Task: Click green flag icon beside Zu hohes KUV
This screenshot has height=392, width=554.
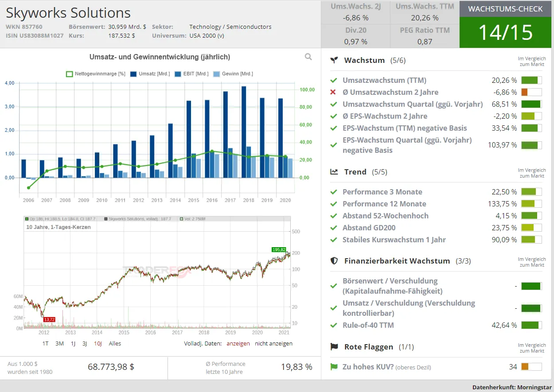Action: tap(333, 367)
